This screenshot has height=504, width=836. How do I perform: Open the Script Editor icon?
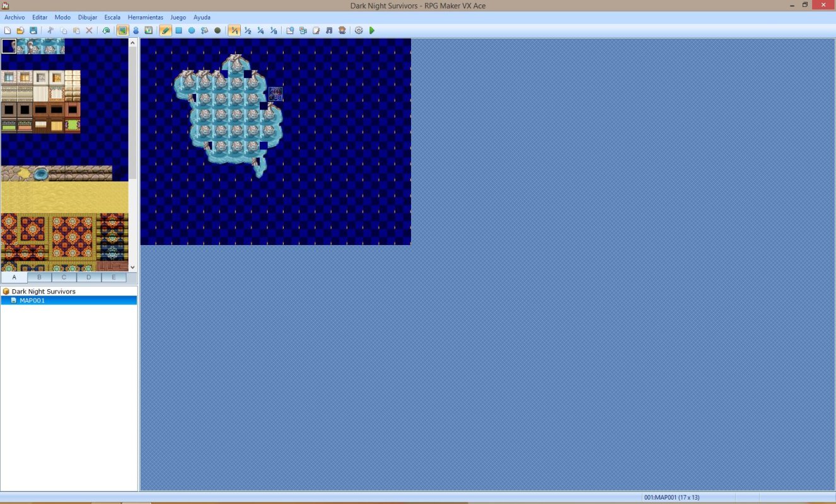[x=316, y=30]
